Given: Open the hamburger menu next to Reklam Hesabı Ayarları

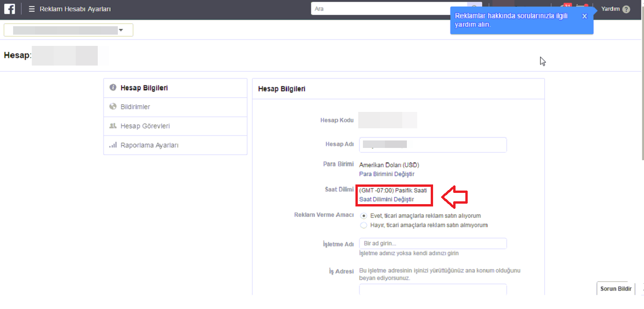Looking at the screenshot, I should pyautogui.click(x=32, y=9).
